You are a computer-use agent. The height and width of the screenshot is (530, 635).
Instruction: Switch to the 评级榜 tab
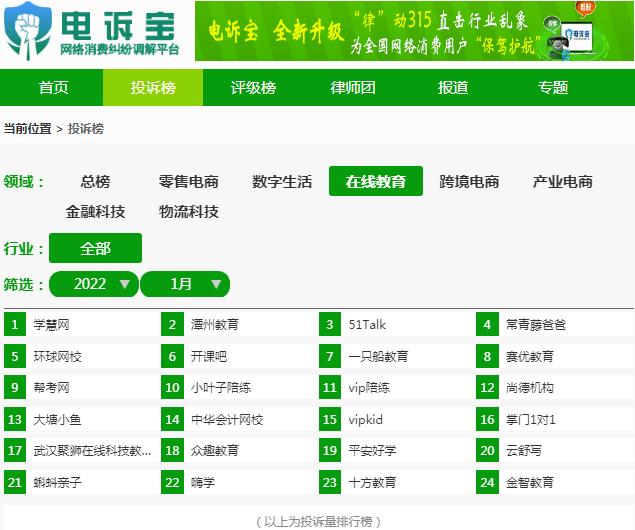(253, 88)
